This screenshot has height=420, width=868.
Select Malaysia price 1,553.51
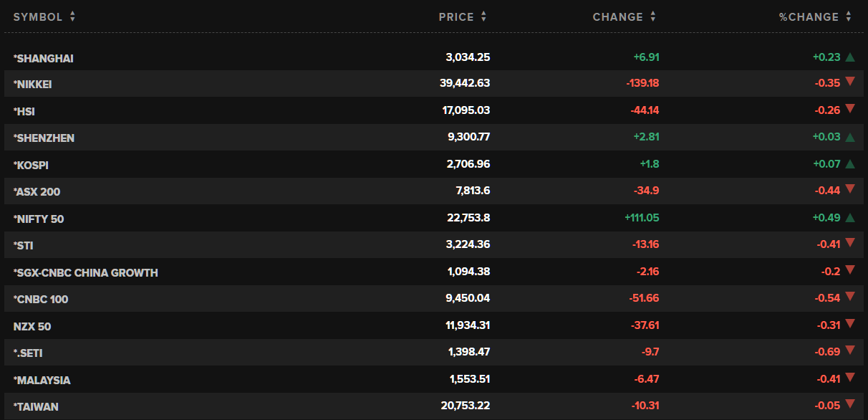point(470,379)
